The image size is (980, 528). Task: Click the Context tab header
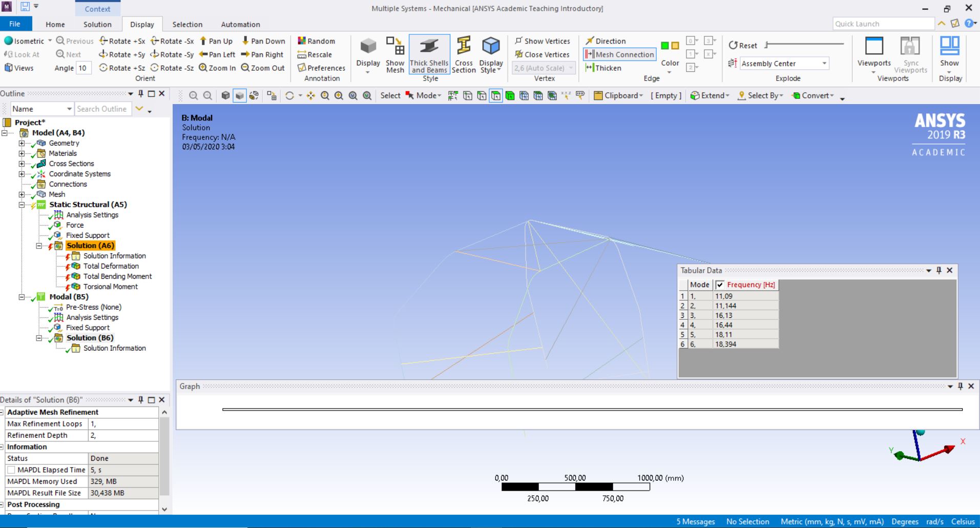tap(97, 9)
